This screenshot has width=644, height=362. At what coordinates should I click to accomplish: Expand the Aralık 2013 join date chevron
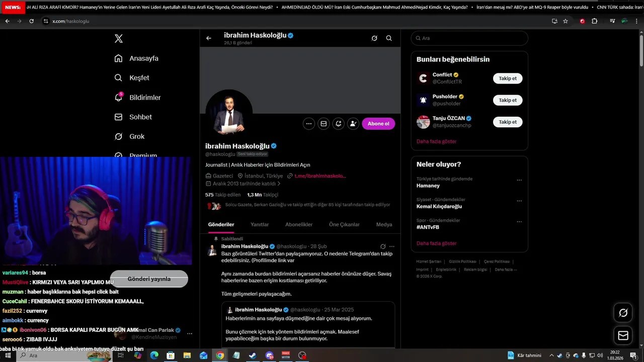pyautogui.click(x=279, y=184)
